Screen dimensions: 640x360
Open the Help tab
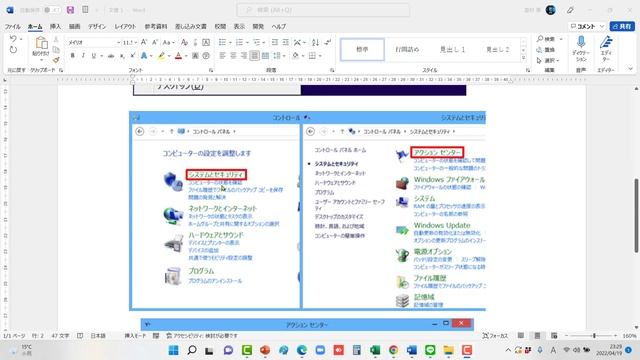point(279,27)
